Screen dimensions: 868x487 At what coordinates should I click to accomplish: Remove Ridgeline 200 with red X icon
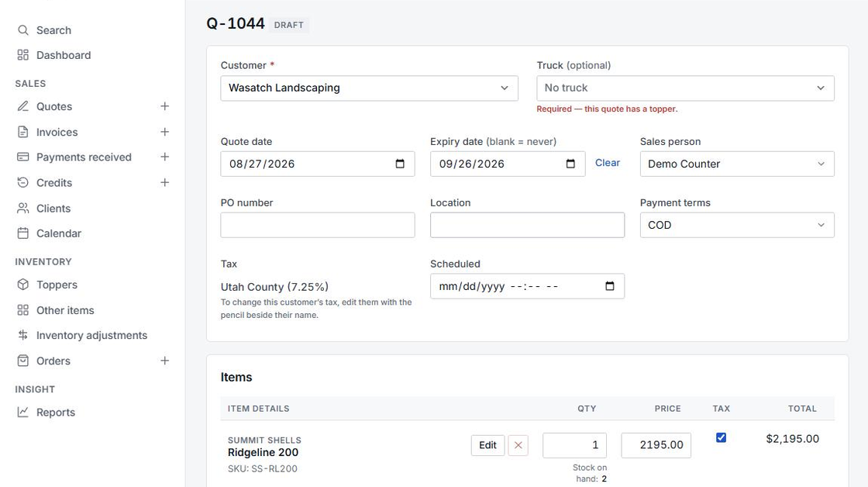518,445
